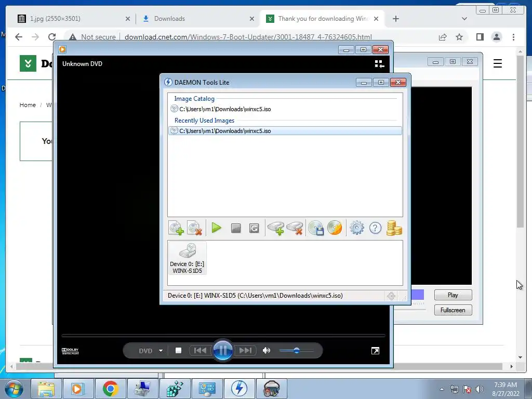Click Add Image icon in DAEMON Tools toolbar

tap(176, 228)
